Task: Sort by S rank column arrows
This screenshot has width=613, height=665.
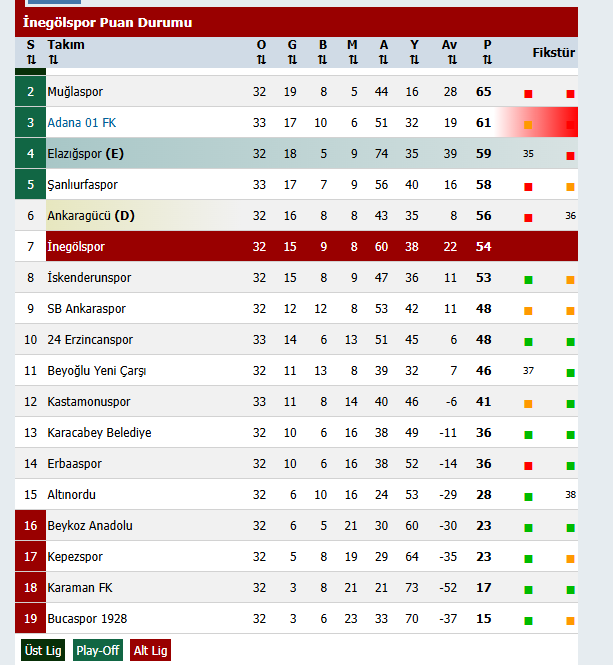Action: tap(31, 60)
